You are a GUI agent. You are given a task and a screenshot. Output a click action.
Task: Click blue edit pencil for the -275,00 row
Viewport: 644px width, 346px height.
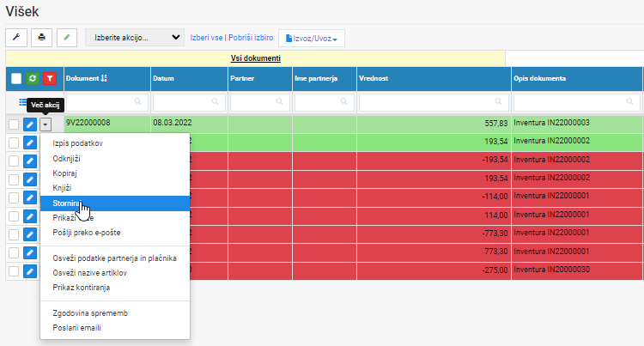tap(30, 271)
